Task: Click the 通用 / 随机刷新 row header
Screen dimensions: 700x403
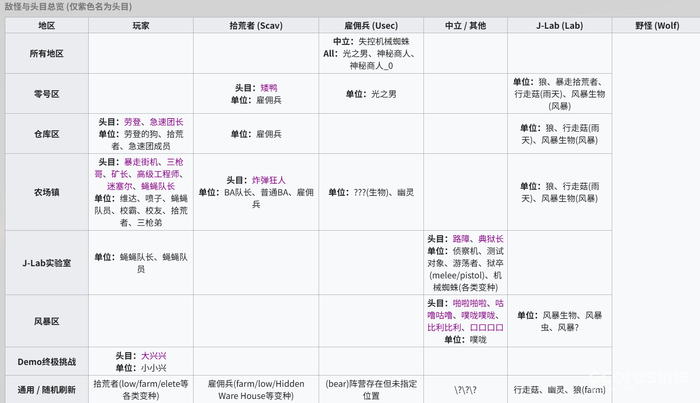Action: 46,388
